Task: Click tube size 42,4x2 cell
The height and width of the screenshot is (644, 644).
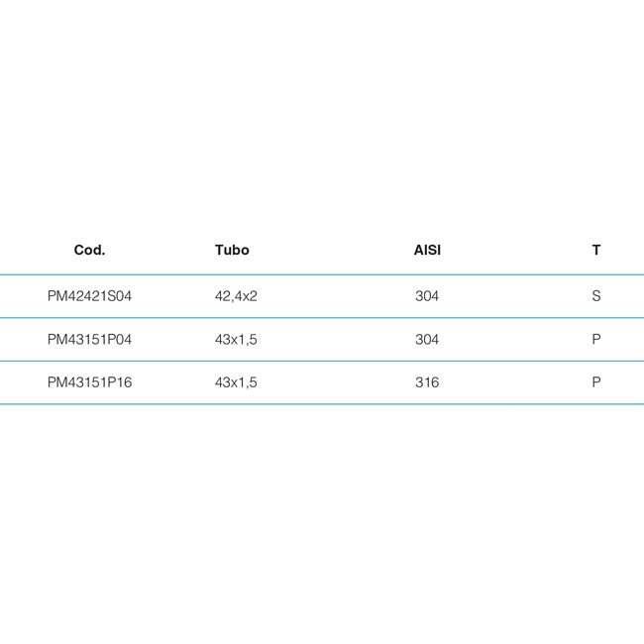Action: click(236, 296)
